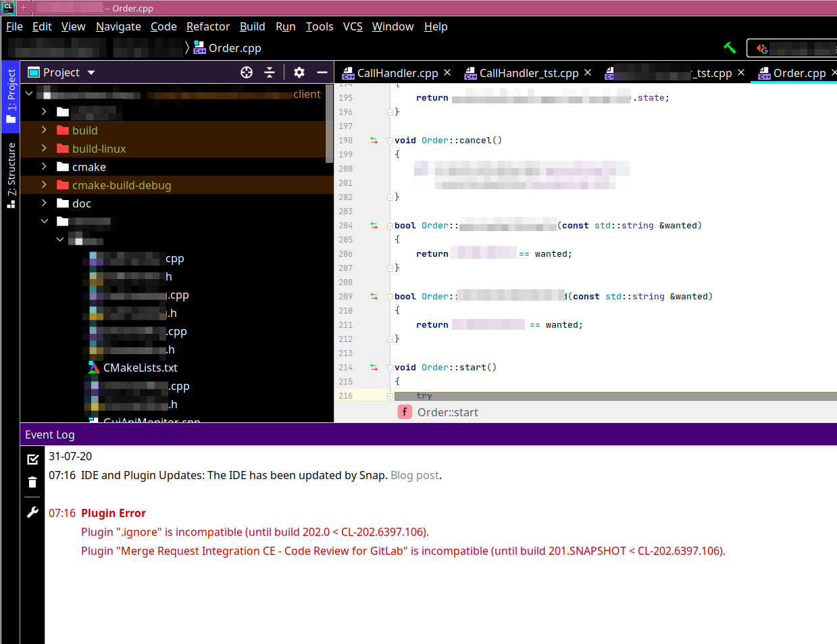Switch to CallHandler_tst.cpp tab
The height and width of the screenshot is (644, 837).
pyautogui.click(x=528, y=73)
